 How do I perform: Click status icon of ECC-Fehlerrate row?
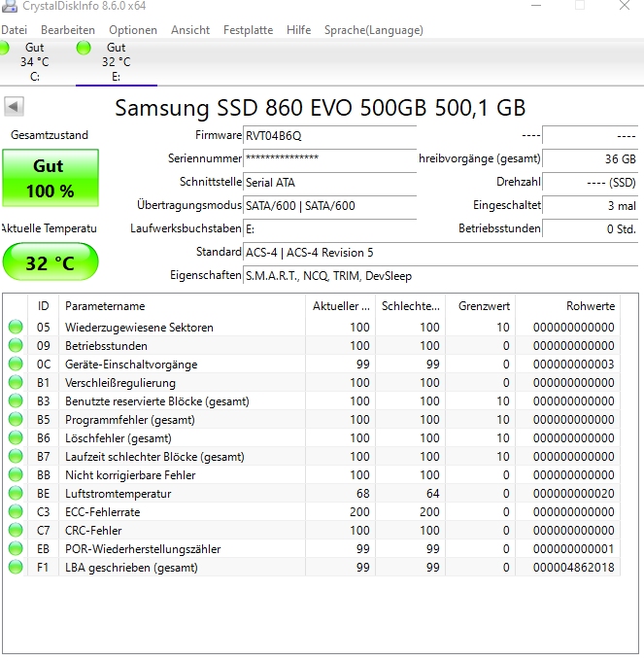16,511
